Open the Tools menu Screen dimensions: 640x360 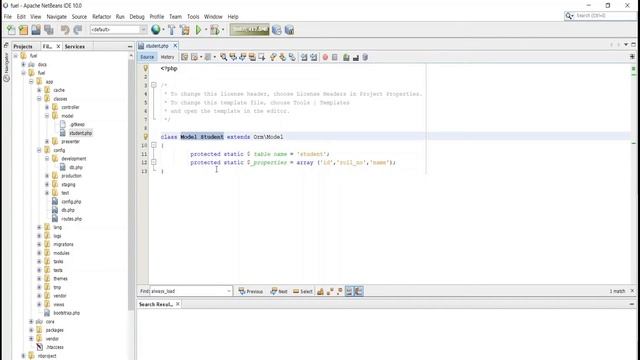coord(193,17)
